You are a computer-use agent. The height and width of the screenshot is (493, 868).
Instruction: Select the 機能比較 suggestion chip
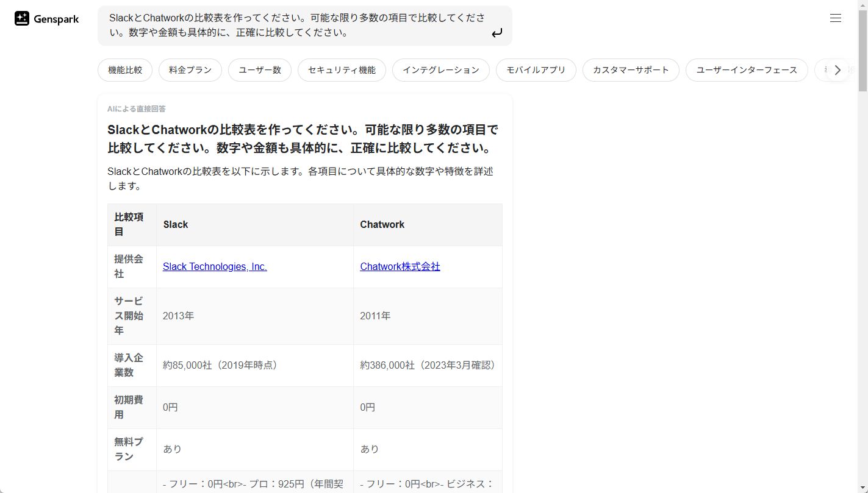pos(124,69)
